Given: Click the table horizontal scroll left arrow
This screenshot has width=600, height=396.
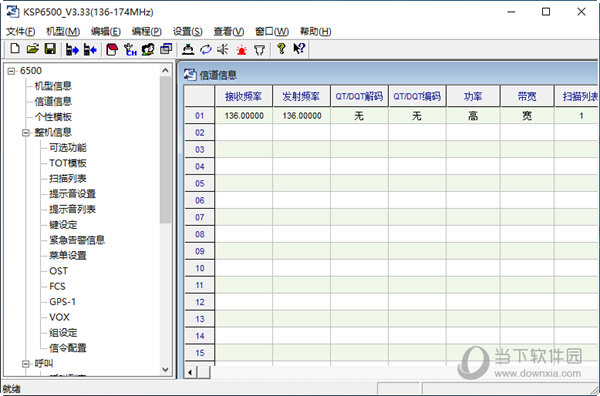Looking at the screenshot, I should coord(190,372).
